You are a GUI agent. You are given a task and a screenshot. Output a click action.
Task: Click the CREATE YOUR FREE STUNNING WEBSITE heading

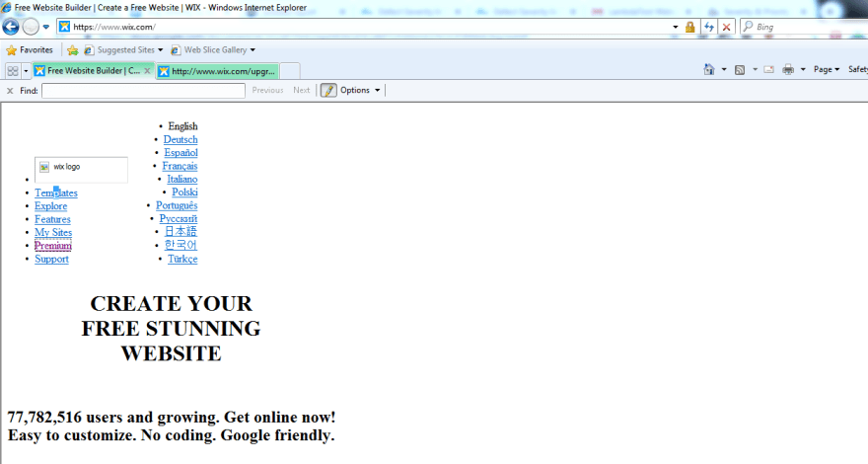(171, 328)
